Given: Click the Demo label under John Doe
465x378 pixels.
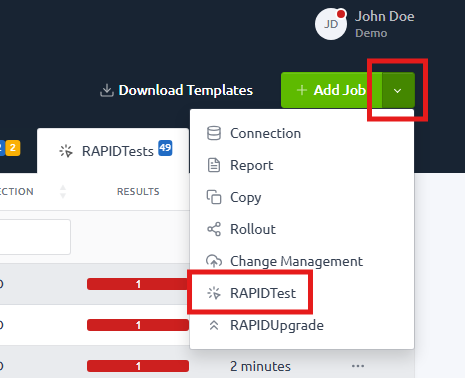Looking at the screenshot, I should pos(371,33).
